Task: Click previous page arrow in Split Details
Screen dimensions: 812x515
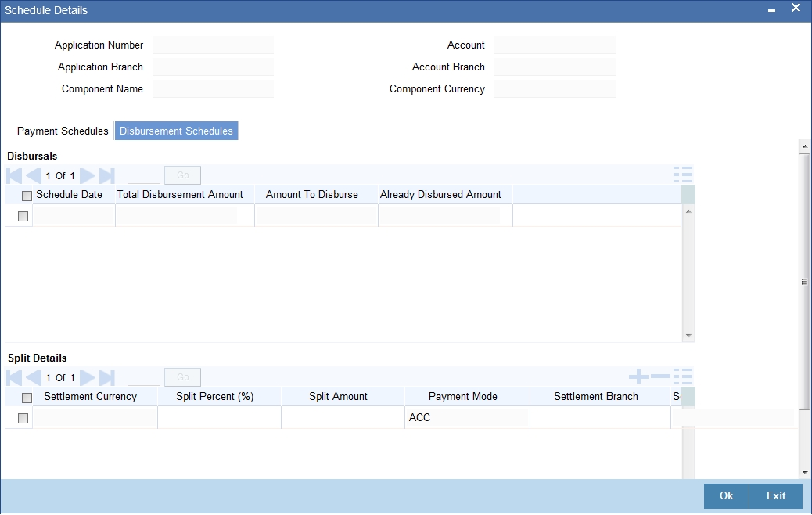Action: (x=32, y=377)
